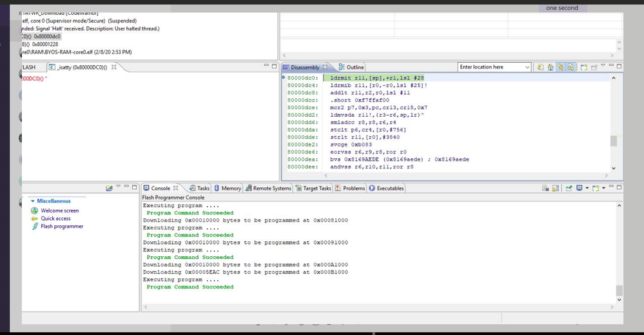Open Commander panel view menu triangle
Viewport: 644px width, 335px height.
click(118, 187)
